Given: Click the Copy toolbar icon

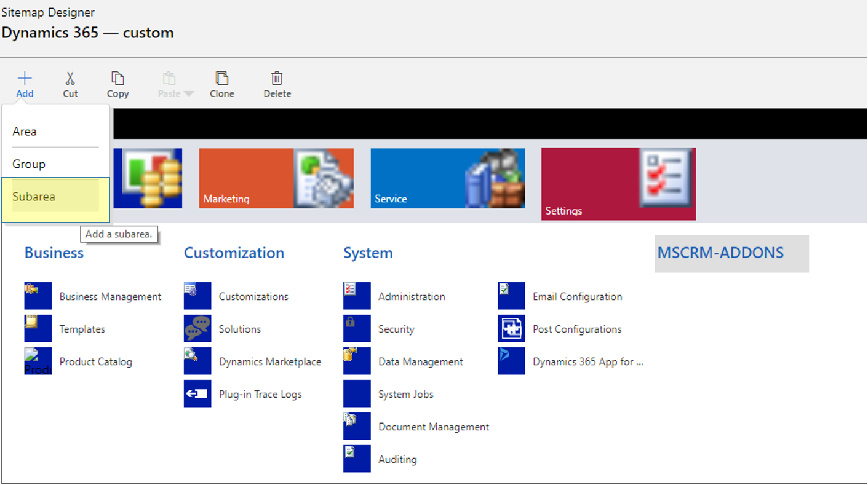Looking at the screenshot, I should click(x=117, y=78).
